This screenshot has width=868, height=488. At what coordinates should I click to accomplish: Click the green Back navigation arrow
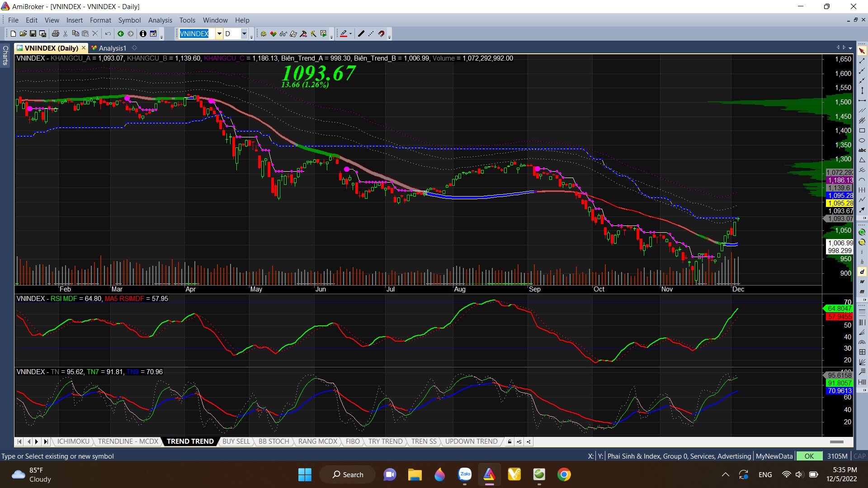pos(121,33)
